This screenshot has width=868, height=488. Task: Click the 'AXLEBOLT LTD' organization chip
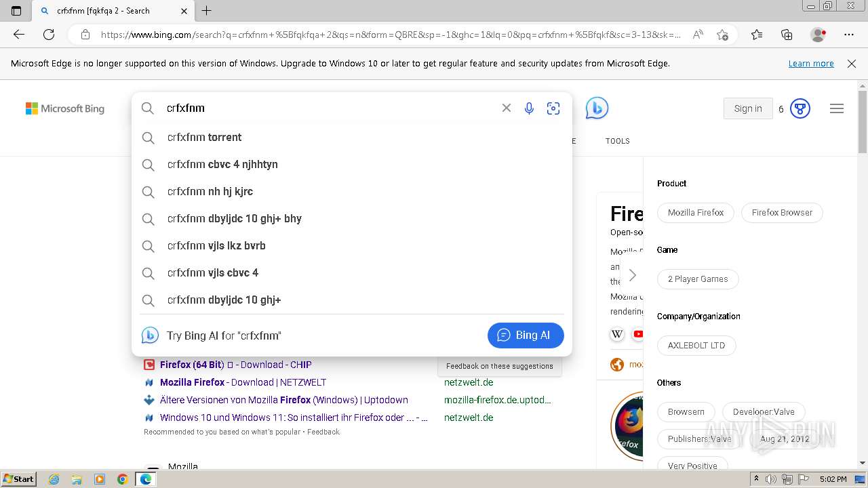tap(696, 346)
